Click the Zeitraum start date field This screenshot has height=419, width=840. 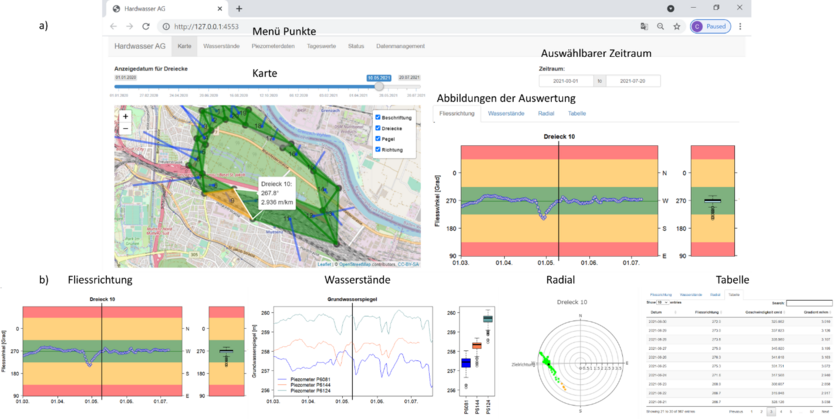pos(566,80)
